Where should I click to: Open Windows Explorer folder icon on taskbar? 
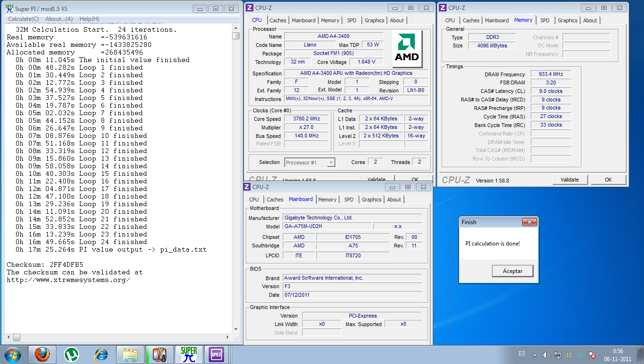click(130, 355)
